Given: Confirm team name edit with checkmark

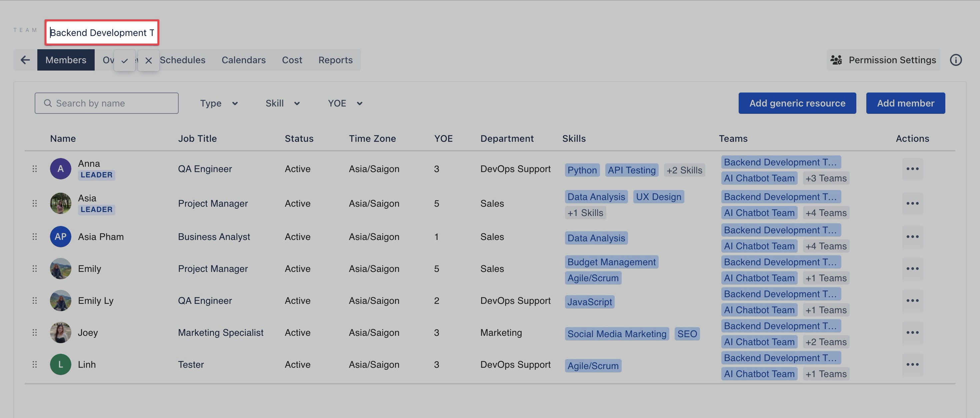Looking at the screenshot, I should click(x=124, y=61).
